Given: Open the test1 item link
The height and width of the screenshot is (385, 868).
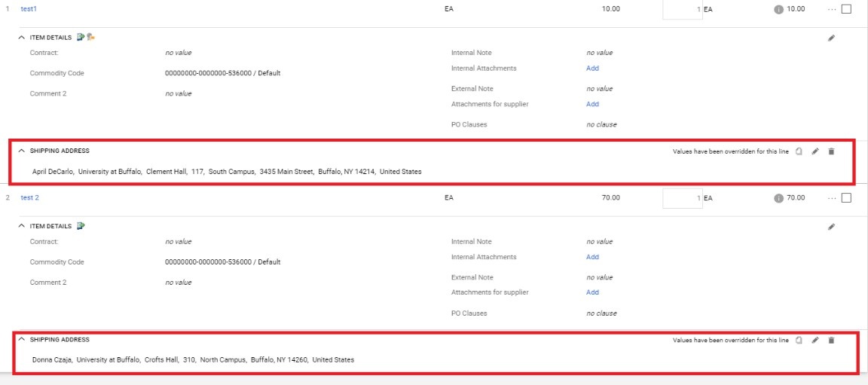Looking at the screenshot, I should [x=29, y=9].
